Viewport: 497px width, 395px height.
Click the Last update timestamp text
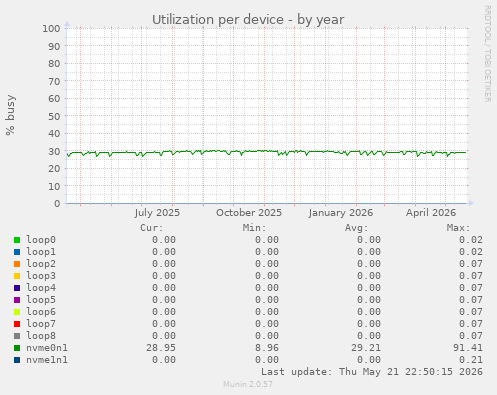372,372
